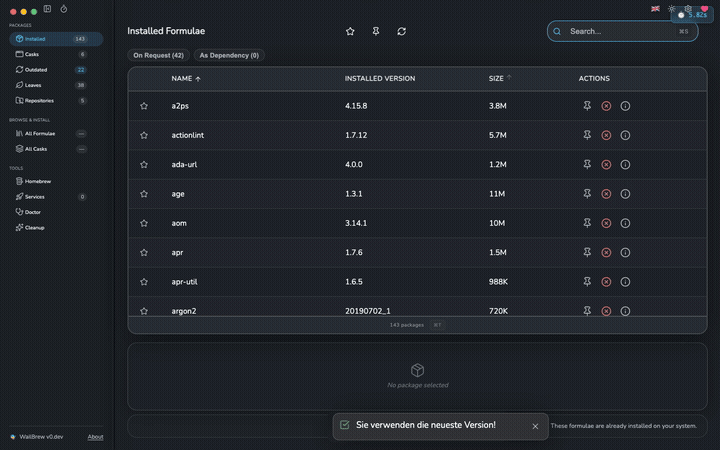Open Services in the sidebar
The image size is (720, 450).
point(56,197)
